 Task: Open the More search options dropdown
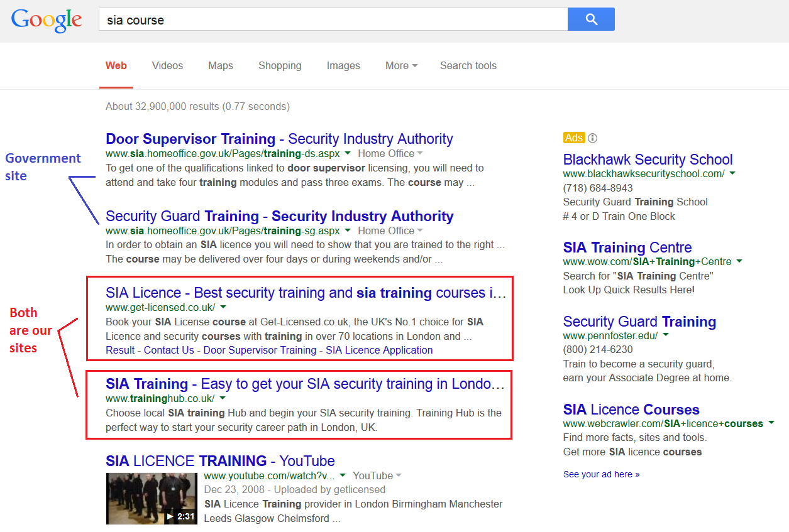pos(401,65)
